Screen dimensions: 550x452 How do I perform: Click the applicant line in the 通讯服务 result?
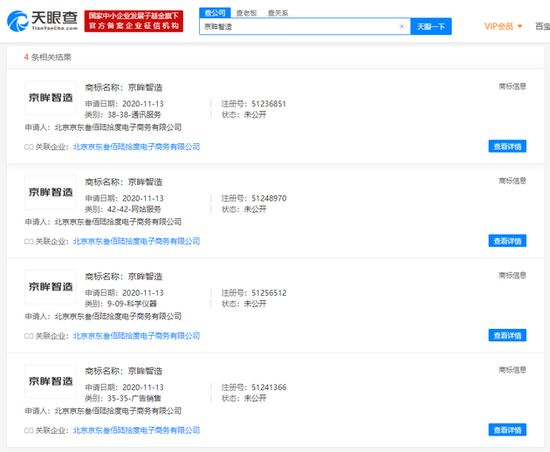coord(103,127)
